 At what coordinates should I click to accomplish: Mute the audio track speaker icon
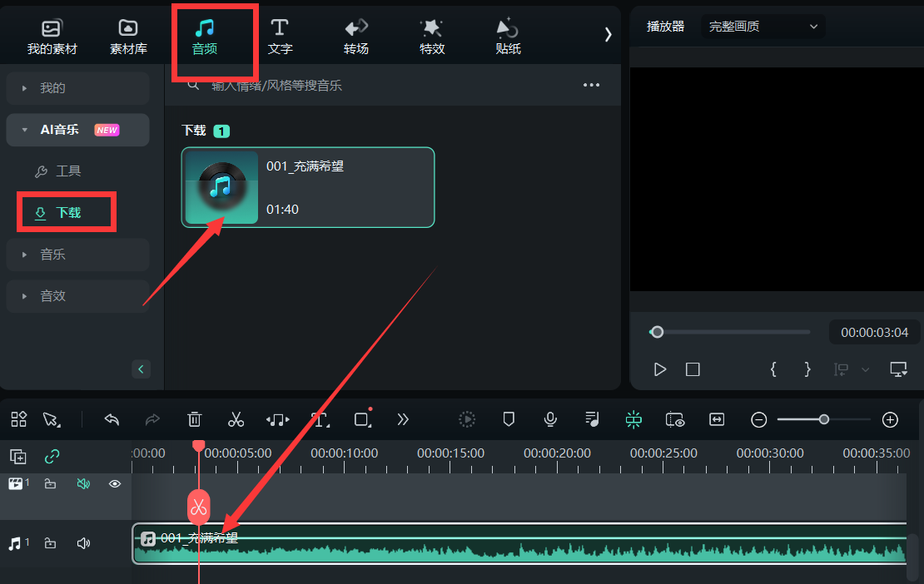click(x=83, y=543)
